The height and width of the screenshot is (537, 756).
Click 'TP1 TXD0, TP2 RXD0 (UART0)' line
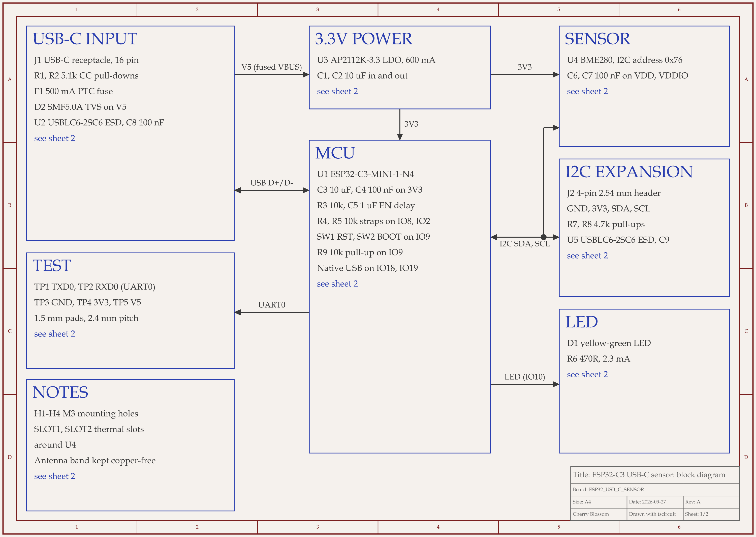(94, 287)
